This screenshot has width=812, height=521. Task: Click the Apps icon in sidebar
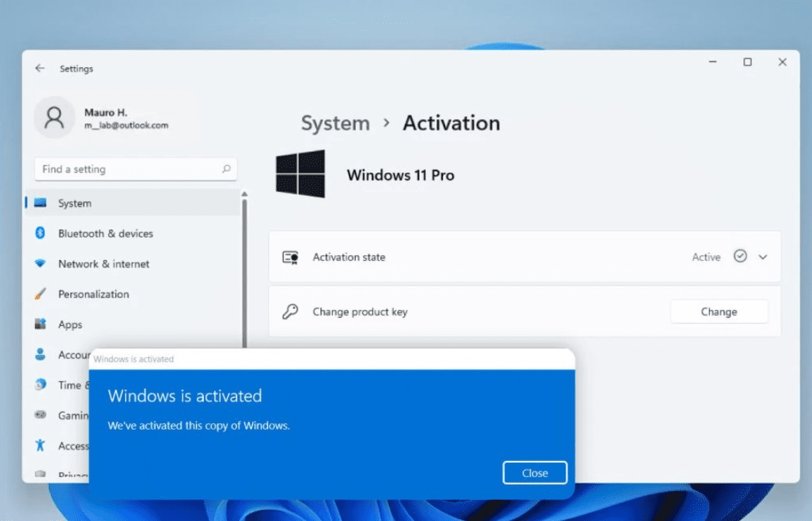[40, 324]
